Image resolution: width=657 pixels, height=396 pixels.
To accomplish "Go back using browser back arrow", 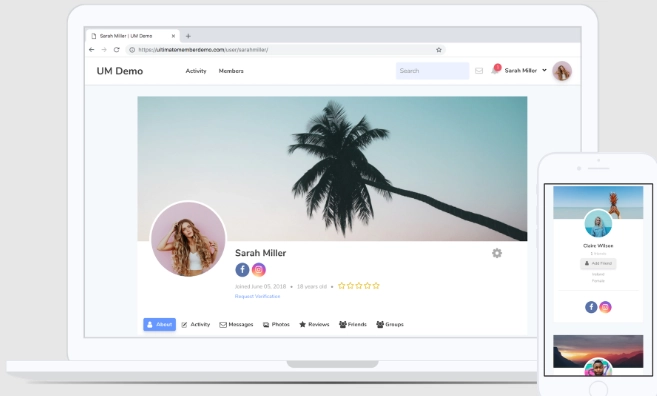I will [x=92, y=49].
